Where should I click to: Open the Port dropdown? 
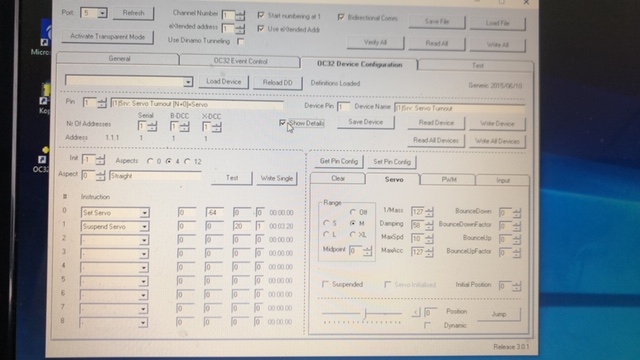102,13
